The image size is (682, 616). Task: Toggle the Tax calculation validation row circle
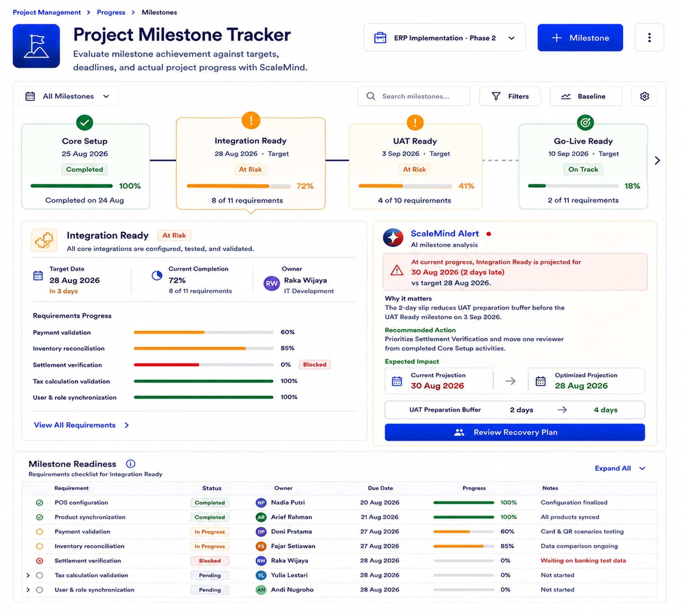click(x=40, y=575)
